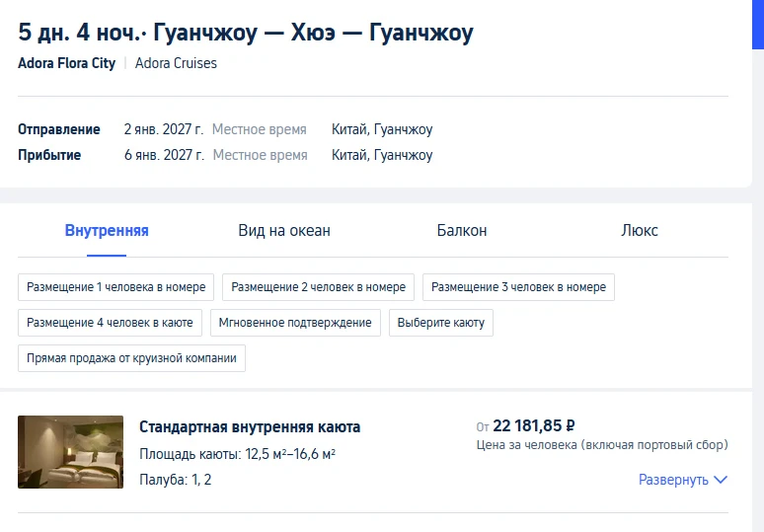Click the Прибытие label
This screenshot has height=532, width=764.
coord(49,155)
